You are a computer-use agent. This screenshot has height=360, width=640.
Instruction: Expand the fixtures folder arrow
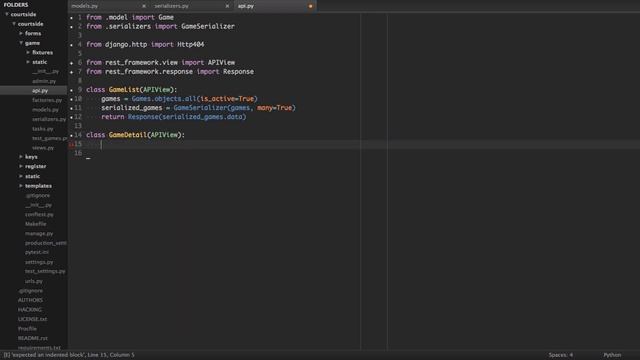pyautogui.click(x=28, y=53)
